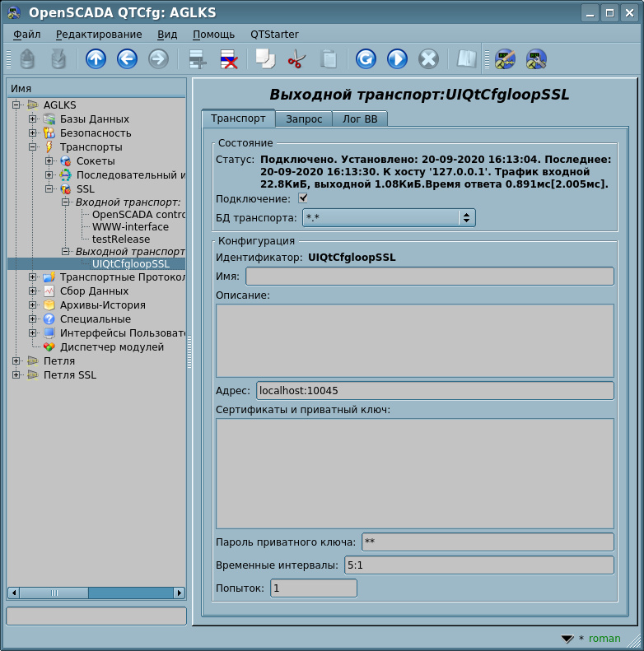Navigate forward with the right arrow icon
The width and height of the screenshot is (644, 651).
click(x=158, y=59)
